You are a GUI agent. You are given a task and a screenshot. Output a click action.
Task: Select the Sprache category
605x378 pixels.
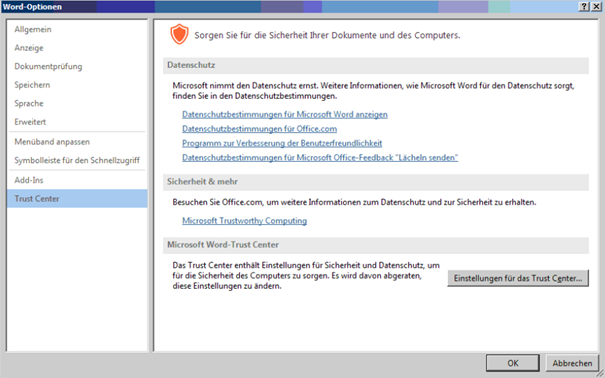coord(77,103)
